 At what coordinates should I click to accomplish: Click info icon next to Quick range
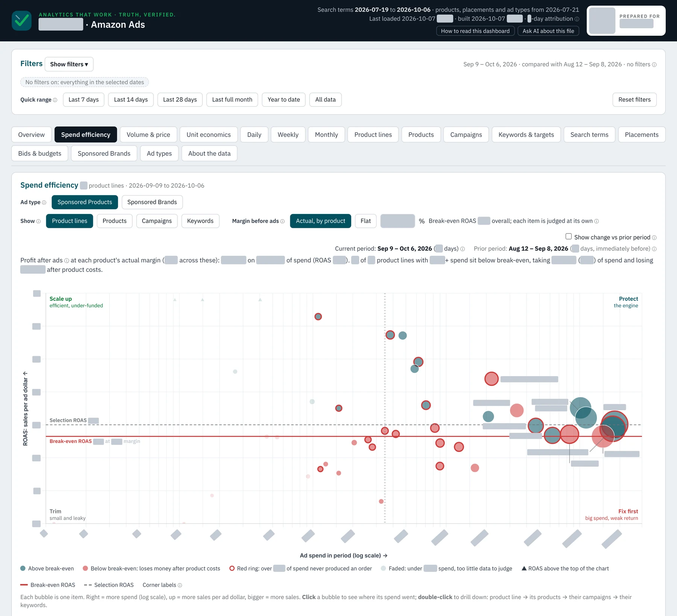(55, 100)
